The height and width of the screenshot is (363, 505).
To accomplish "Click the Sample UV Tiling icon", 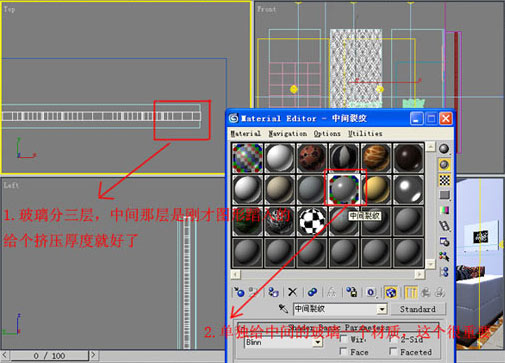I will pos(444,195).
